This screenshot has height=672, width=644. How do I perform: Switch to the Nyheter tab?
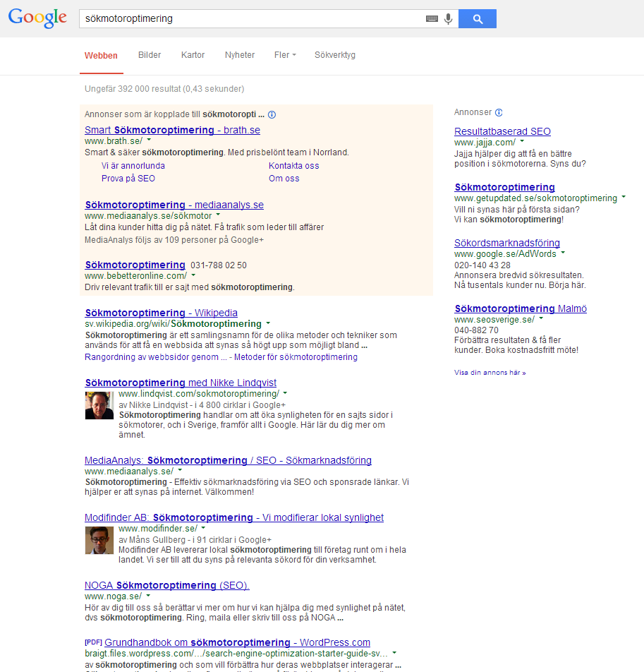coord(240,55)
